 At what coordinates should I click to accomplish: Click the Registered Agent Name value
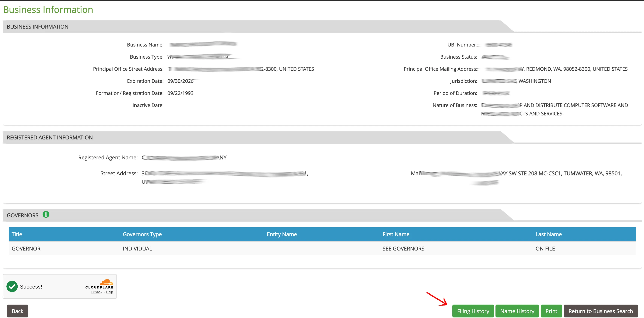[184, 158]
